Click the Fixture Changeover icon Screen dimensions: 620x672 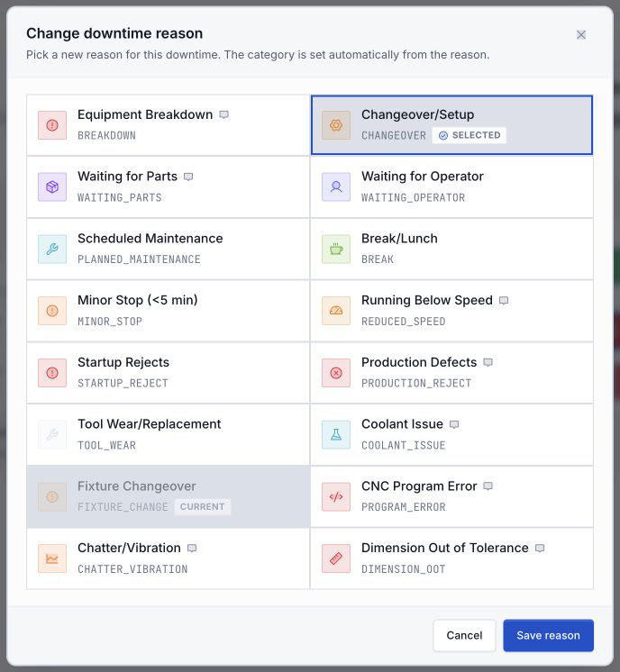click(x=52, y=496)
